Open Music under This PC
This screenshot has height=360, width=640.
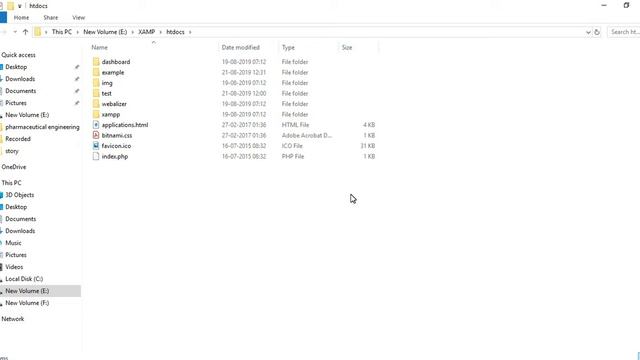(x=13, y=243)
